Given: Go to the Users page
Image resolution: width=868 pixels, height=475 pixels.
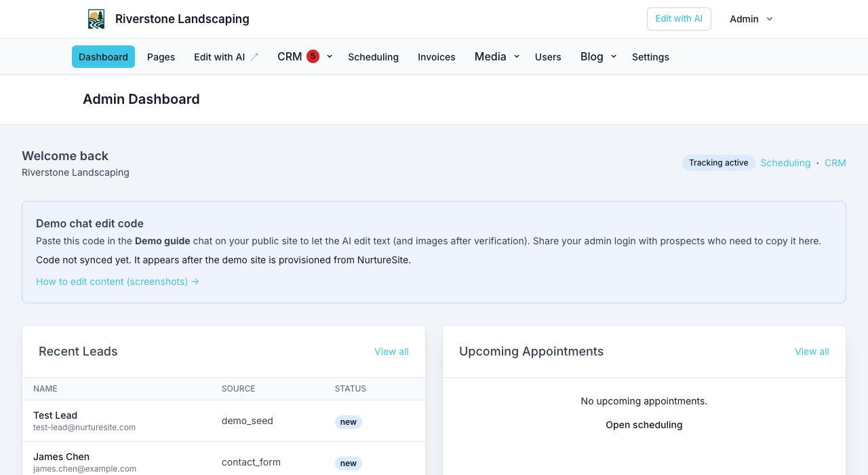Looking at the screenshot, I should coord(548,57).
